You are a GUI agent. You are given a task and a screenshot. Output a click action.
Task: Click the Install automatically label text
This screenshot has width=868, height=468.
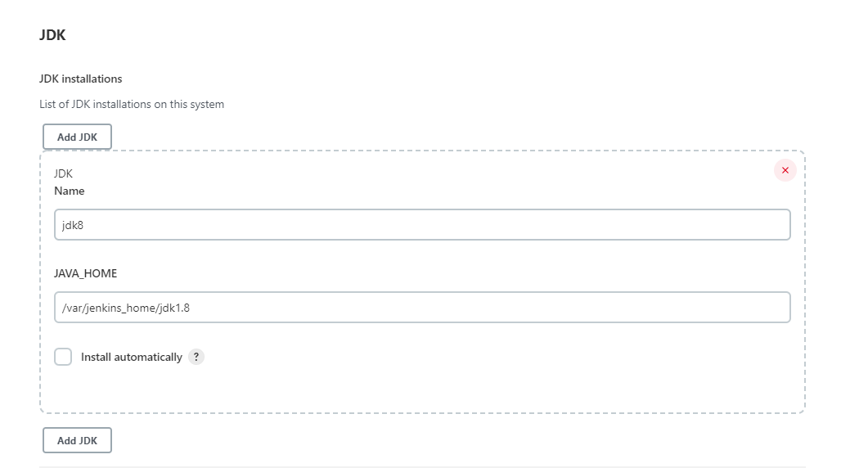131,357
